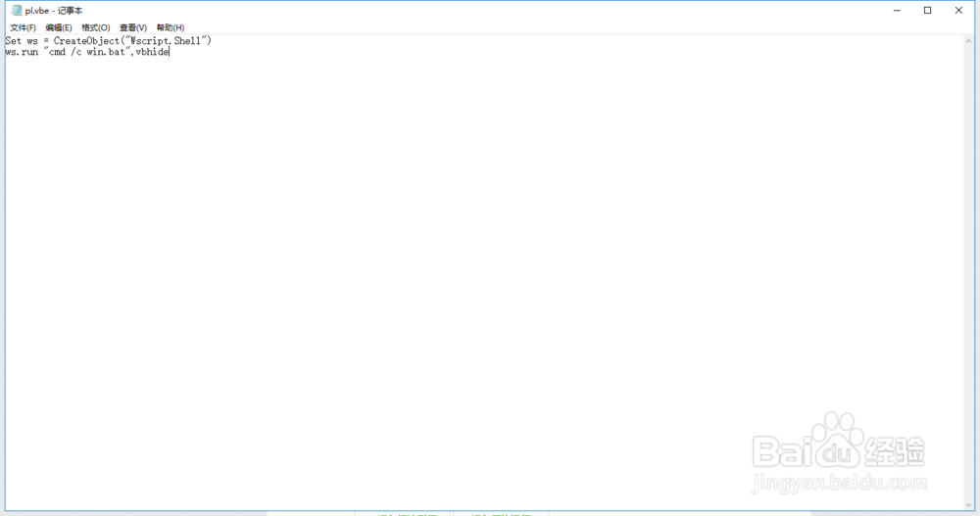
Task: Open the 编辑(E) menu
Action: pyautogui.click(x=59, y=27)
